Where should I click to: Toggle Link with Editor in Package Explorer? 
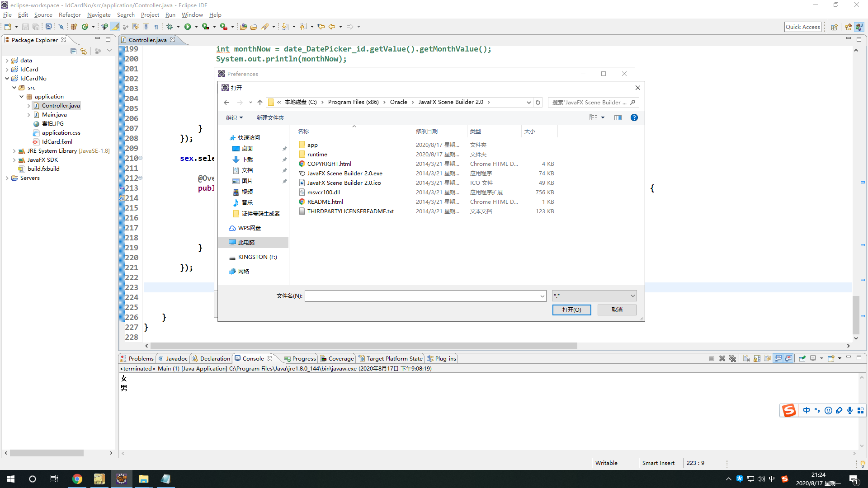point(84,51)
